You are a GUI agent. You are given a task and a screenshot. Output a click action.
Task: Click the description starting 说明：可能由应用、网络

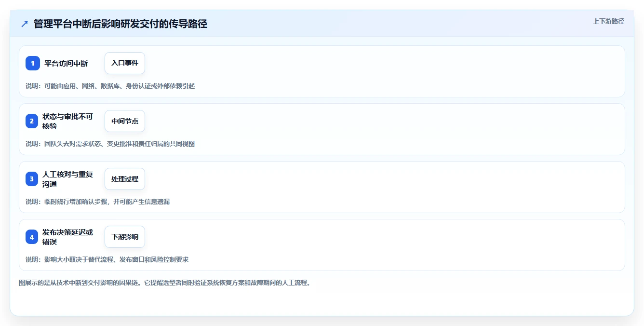click(x=110, y=86)
